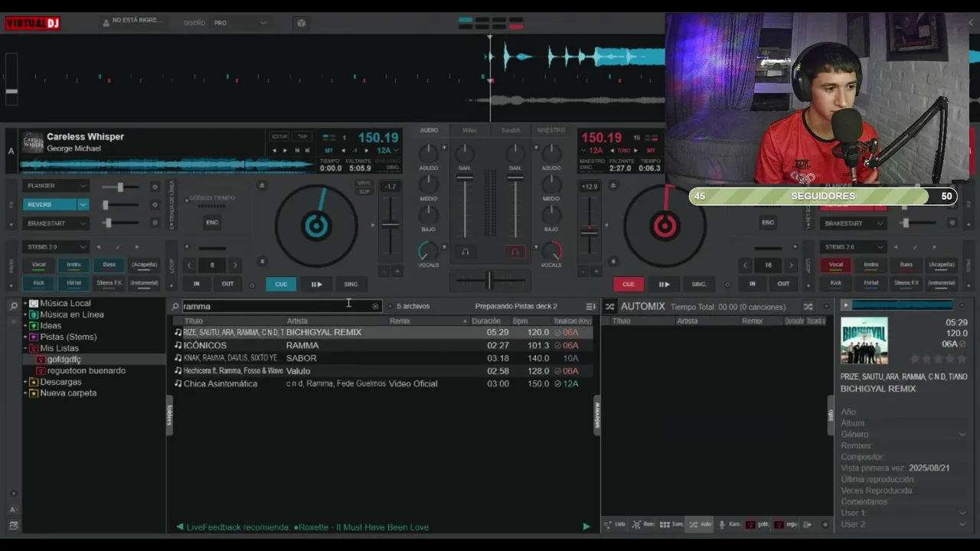Click the right deck loop OUT button
Image resolution: width=980 pixels, height=551 pixels.
pos(783,284)
